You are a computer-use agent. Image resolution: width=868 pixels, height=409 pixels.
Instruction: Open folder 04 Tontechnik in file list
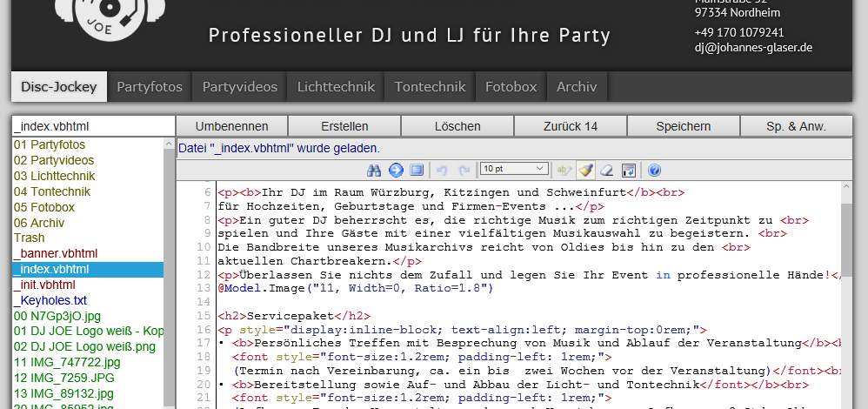tap(88, 191)
